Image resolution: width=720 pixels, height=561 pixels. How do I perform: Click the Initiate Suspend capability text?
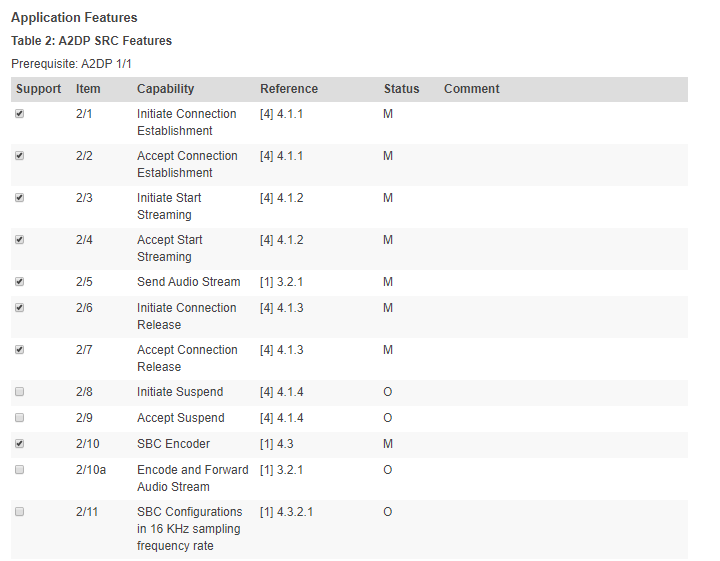click(x=180, y=392)
